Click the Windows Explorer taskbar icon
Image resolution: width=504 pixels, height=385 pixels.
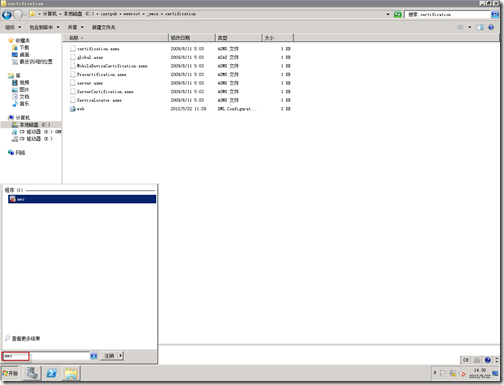[x=71, y=373]
